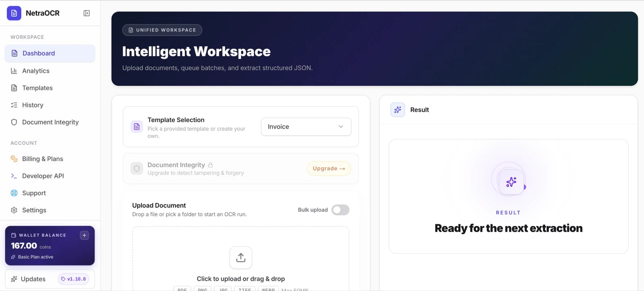The image size is (644, 291).
Task: Open the Invoice template dropdown
Action: pyautogui.click(x=306, y=127)
